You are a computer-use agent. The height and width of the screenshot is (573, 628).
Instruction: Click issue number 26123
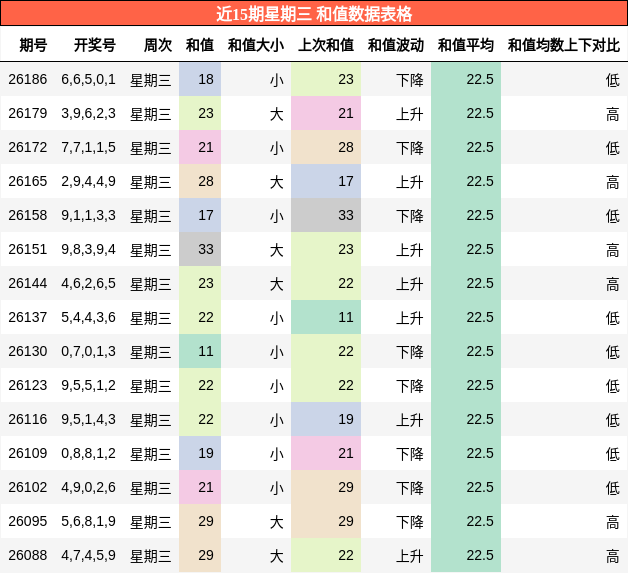[28, 386]
